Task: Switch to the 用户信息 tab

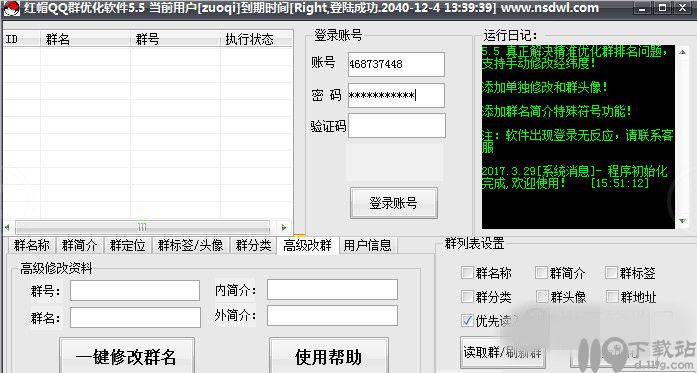Action: coord(368,245)
